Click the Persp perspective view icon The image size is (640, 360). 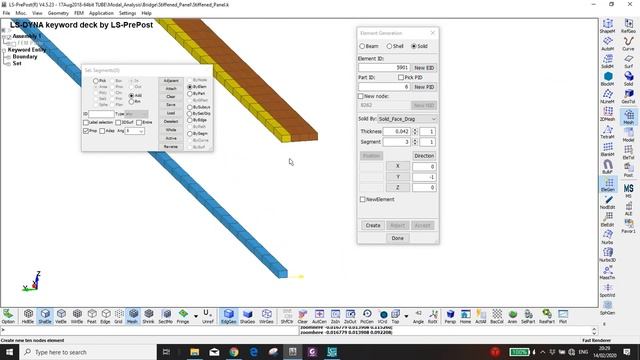[450, 316]
